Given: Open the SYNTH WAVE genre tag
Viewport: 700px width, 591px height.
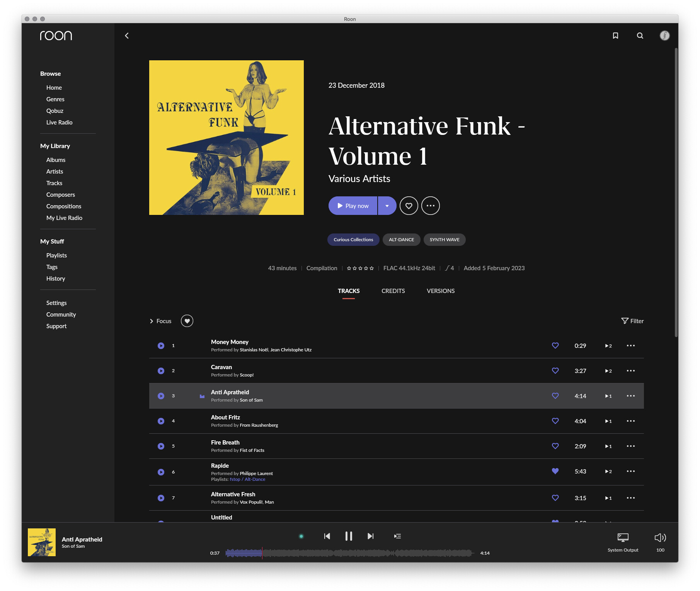Looking at the screenshot, I should point(445,240).
